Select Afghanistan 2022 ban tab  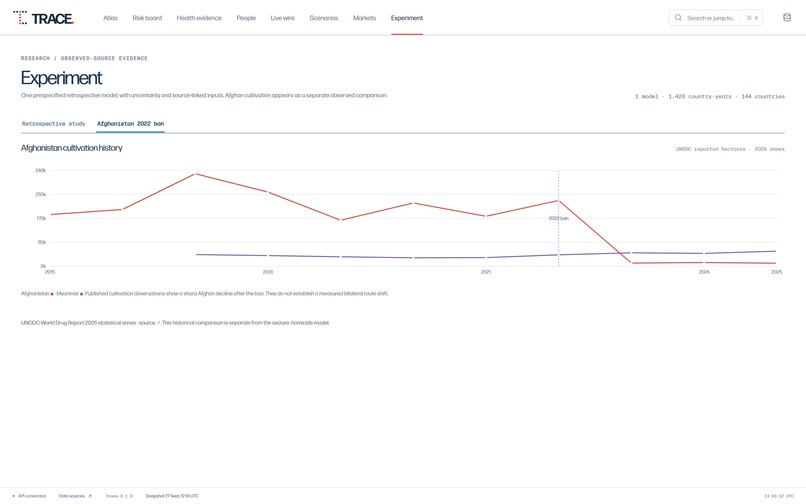click(x=131, y=124)
